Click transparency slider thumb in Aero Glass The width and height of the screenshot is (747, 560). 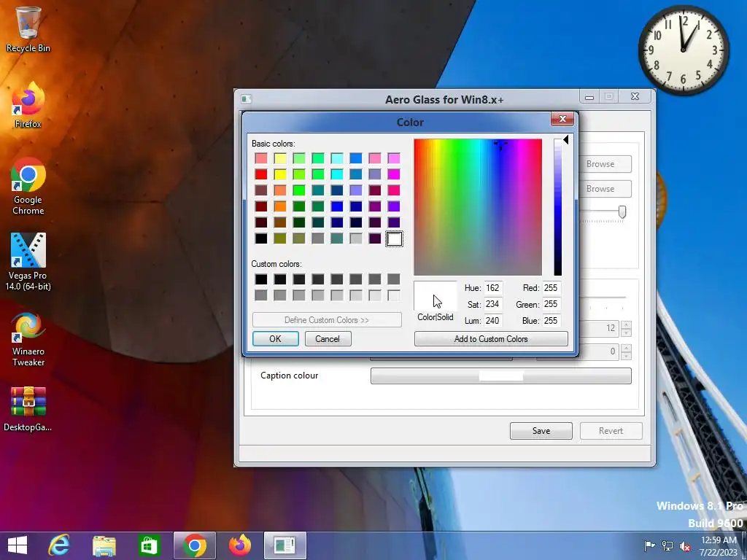(622, 212)
